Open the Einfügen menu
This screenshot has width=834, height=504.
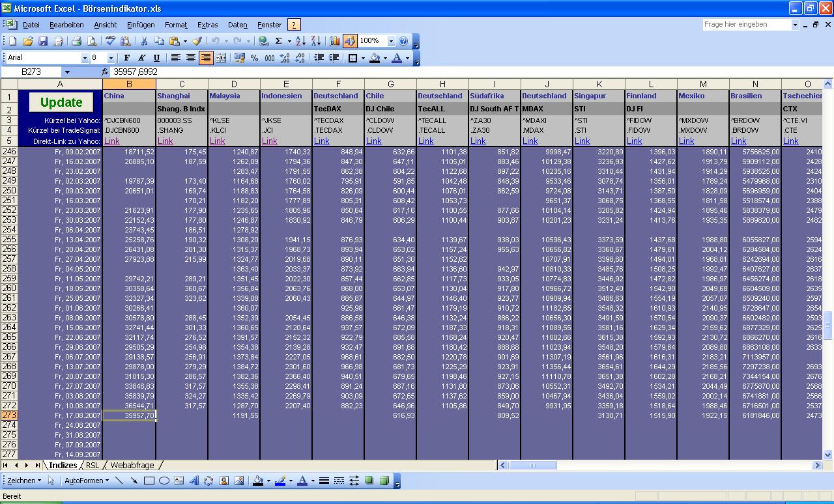click(141, 25)
